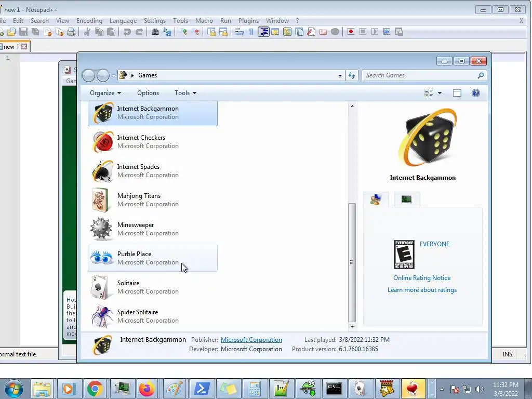Screen dimensions: 532x399
Task: Click the Start Recording macro red dot
Action: click(x=351, y=32)
